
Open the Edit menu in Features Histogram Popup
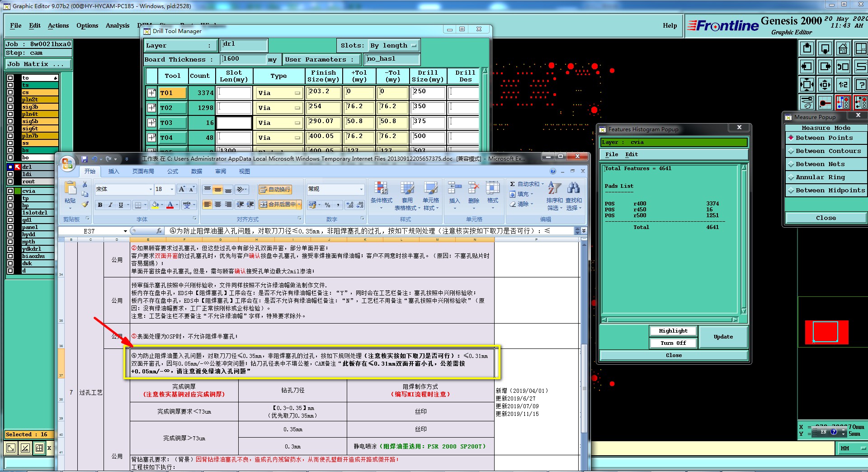pos(632,154)
